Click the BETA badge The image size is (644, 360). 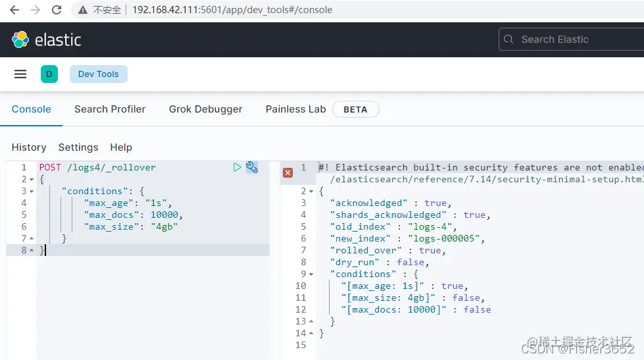[x=356, y=109]
